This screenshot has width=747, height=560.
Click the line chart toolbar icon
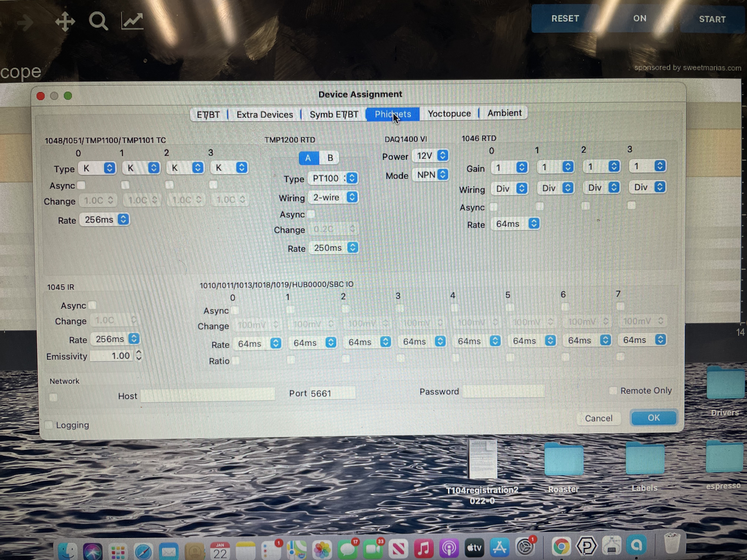click(132, 21)
